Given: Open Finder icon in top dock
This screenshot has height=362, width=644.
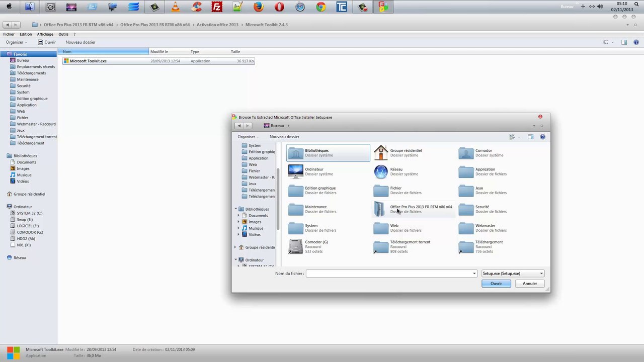Looking at the screenshot, I should coord(30,7).
